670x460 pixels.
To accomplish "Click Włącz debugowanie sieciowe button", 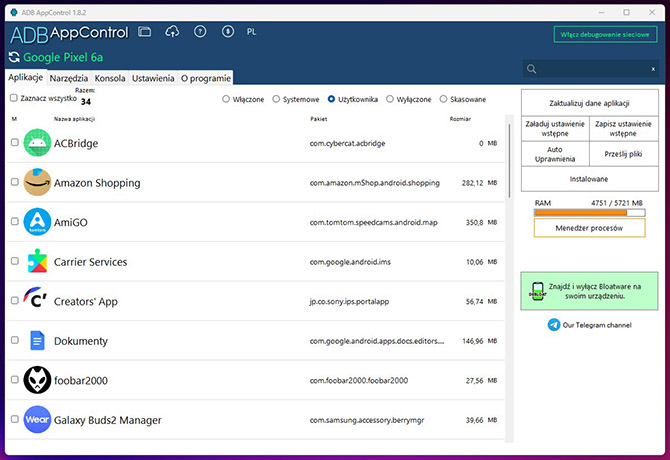I will click(605, 35).
